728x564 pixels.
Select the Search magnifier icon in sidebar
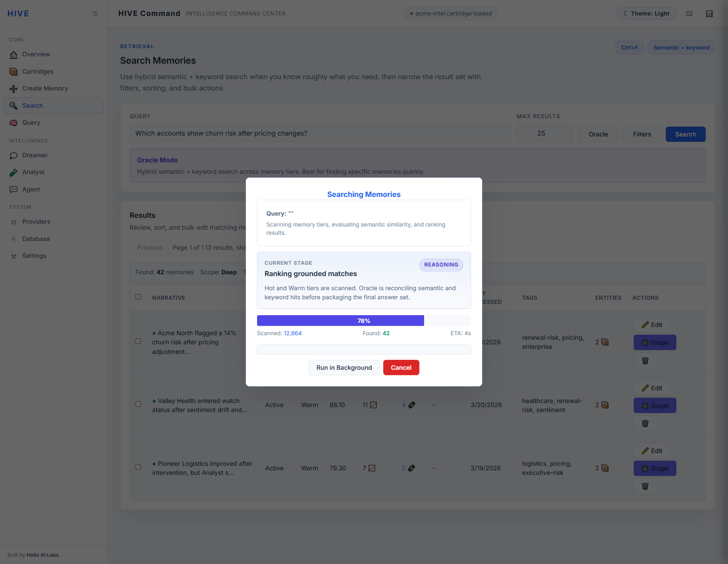(13, 106)
